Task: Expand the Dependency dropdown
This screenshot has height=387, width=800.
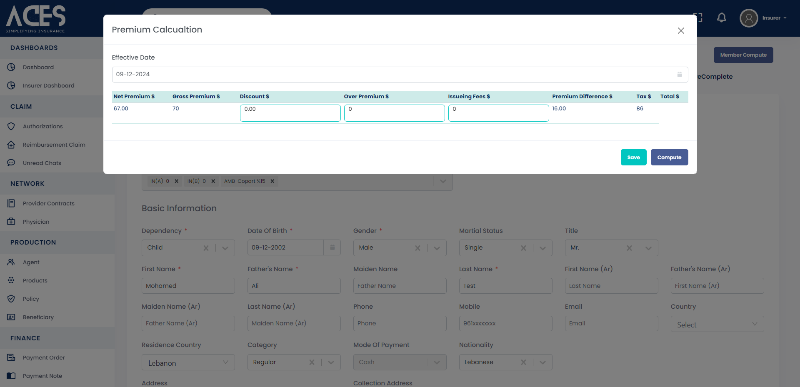Action: click(225, 248)
